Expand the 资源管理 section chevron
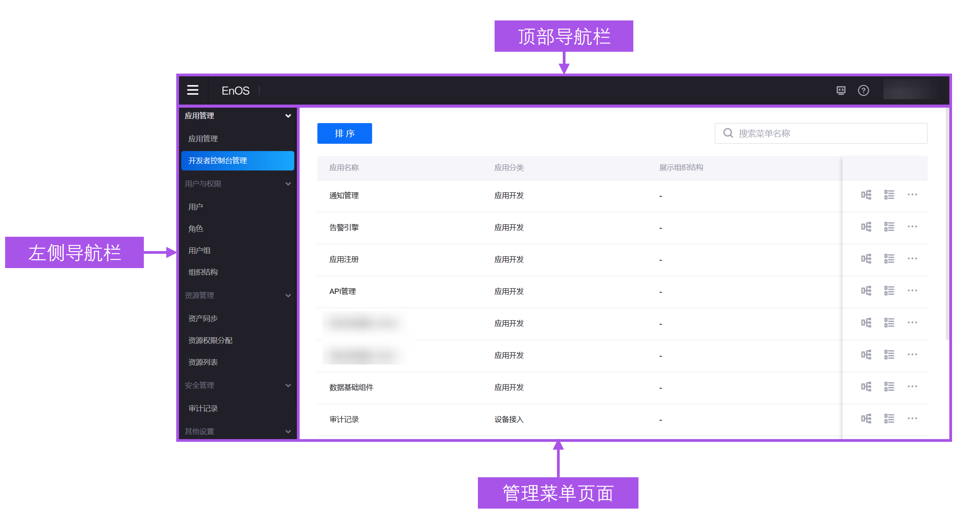This screenshot has width=980, height=527. tap(288, 295)
